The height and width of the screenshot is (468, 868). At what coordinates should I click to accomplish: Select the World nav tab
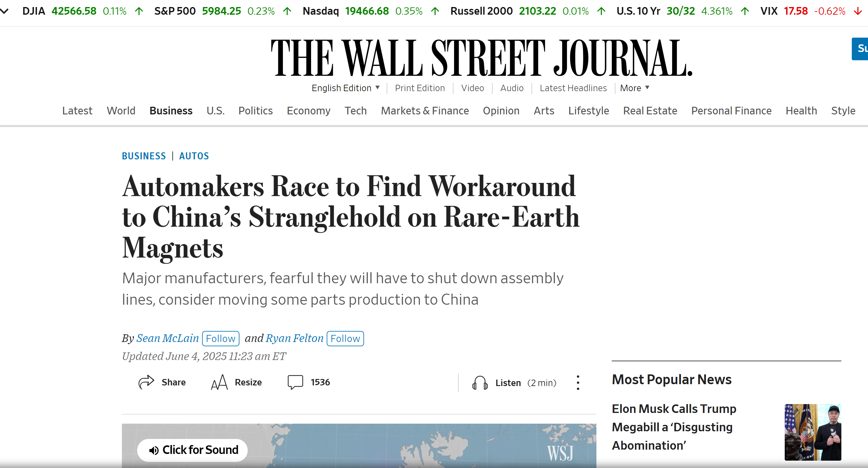(x=121, y=110)
